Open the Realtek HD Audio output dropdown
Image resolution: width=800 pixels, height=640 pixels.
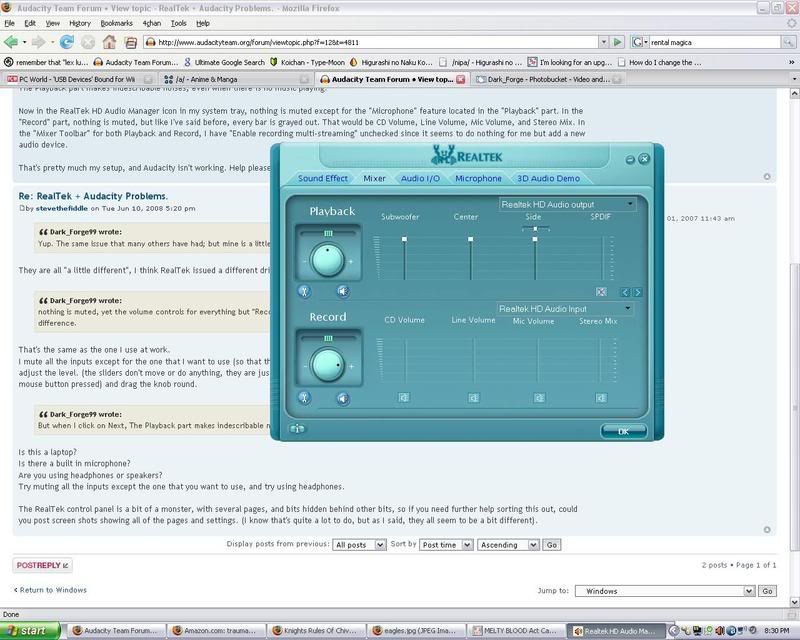tap(567, 204)
